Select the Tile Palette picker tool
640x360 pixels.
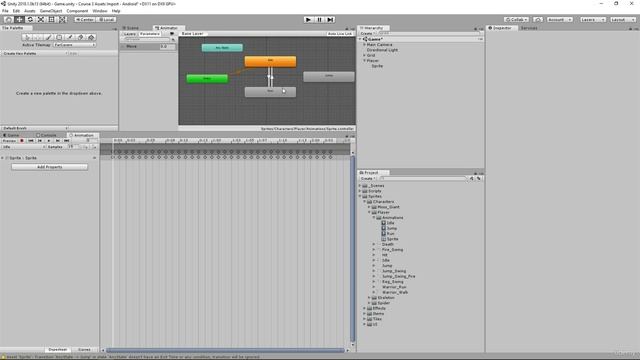pos(70,37)
